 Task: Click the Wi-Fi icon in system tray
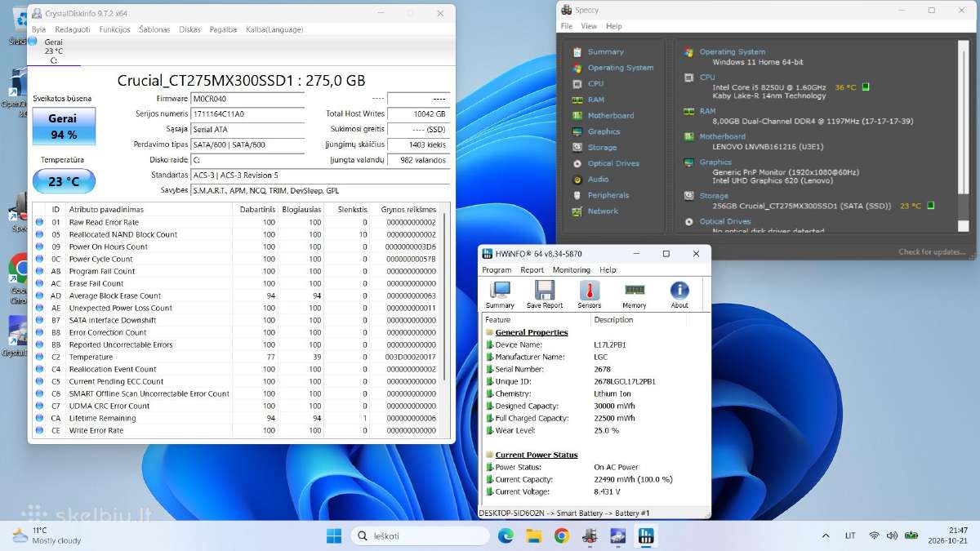point(874,535)
